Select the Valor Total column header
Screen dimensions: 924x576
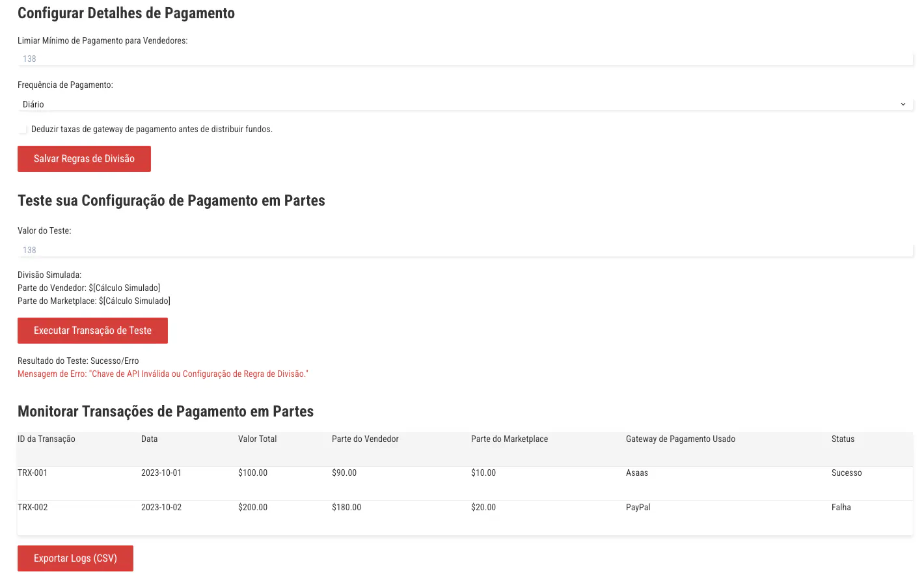click(258, 439)
